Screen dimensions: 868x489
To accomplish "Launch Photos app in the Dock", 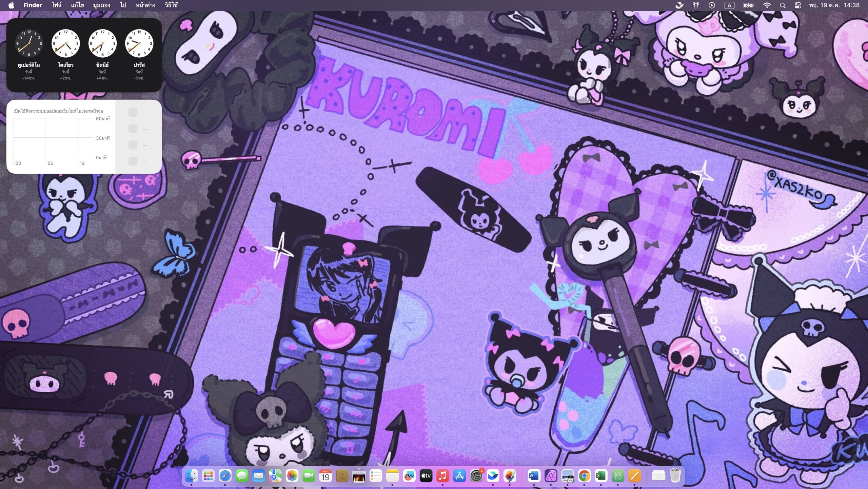I will click(292, 476).
